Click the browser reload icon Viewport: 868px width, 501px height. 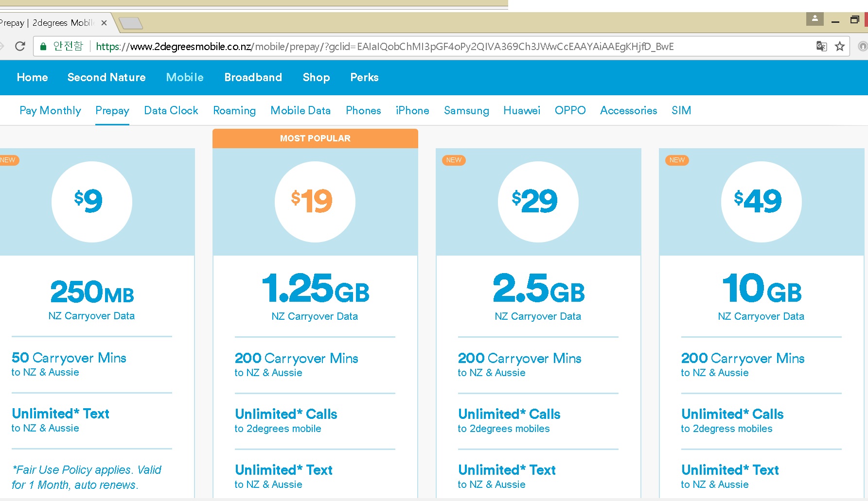[x=20, y=47]
